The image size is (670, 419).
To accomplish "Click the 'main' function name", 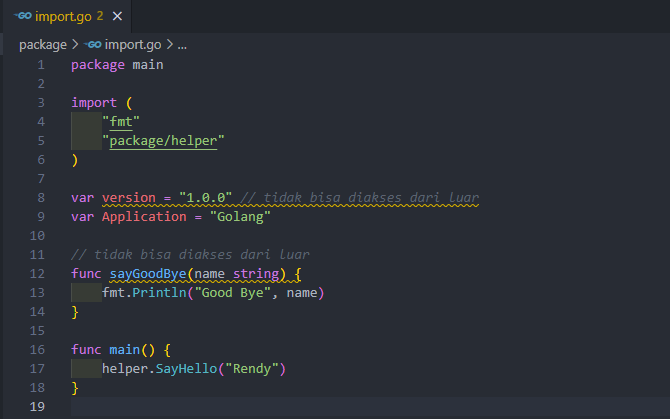I will point(124,350).
